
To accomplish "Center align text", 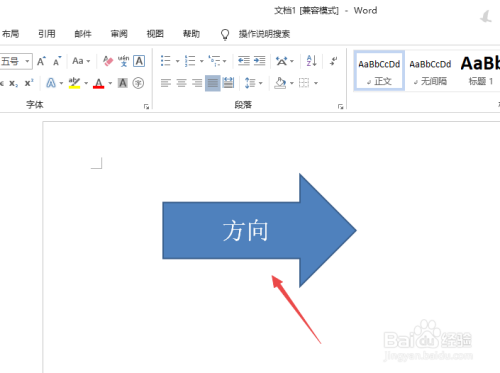I will pos(181,83).
